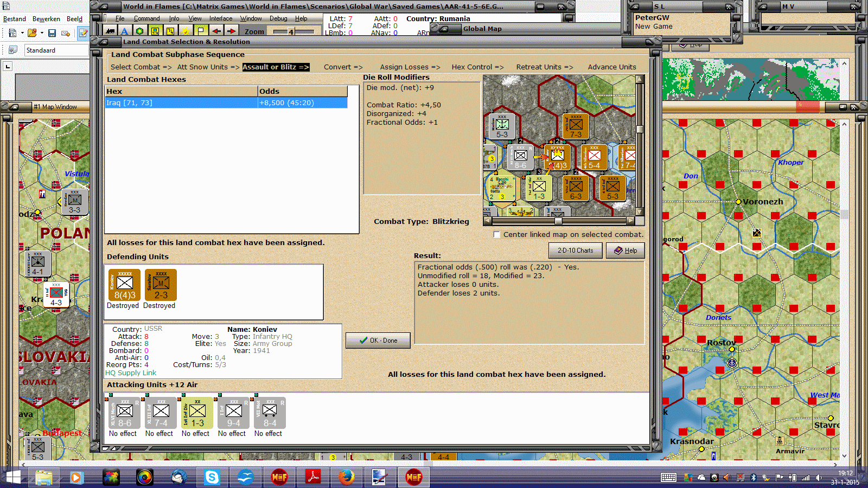Click the Select Combat subphase step
Viewport: 868px width, 488px height.
tap(141, 67)
